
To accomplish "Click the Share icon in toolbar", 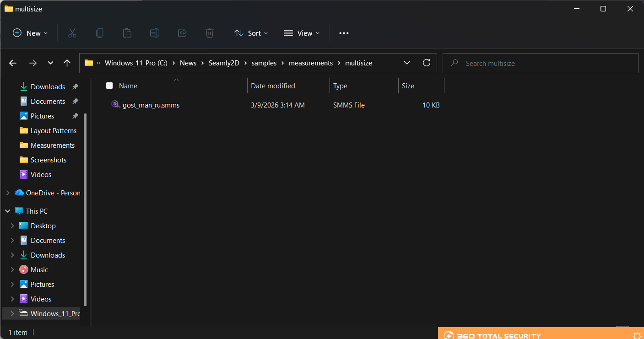I will coord(182,33).
